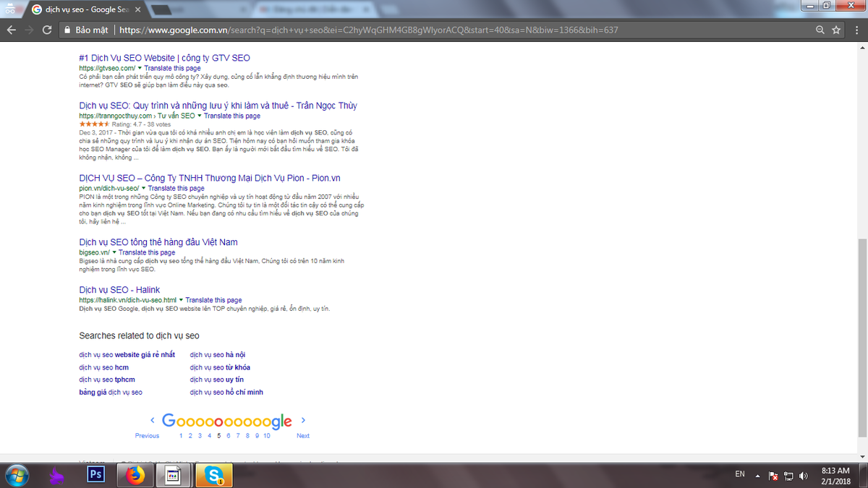868x488 pixels.
Task: Close the 'dịch vụ seo' Google Search tab
Action: (137, 9)
